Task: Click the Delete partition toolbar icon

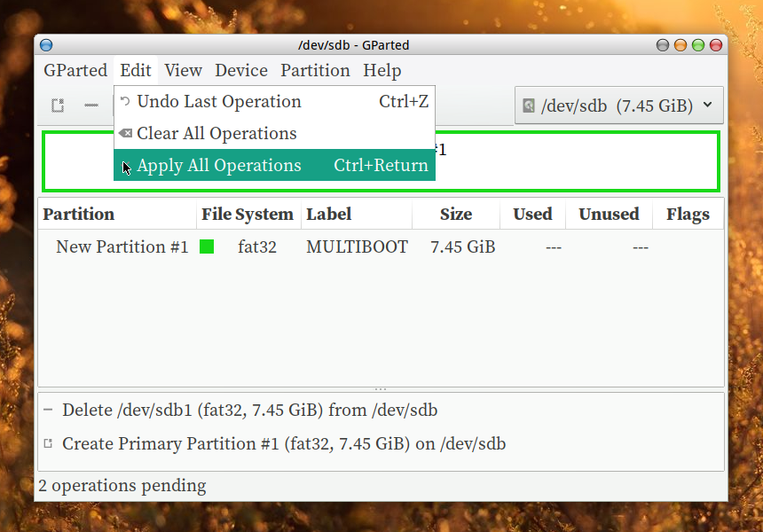Action: pyautogui.click(x=91, y=106)
